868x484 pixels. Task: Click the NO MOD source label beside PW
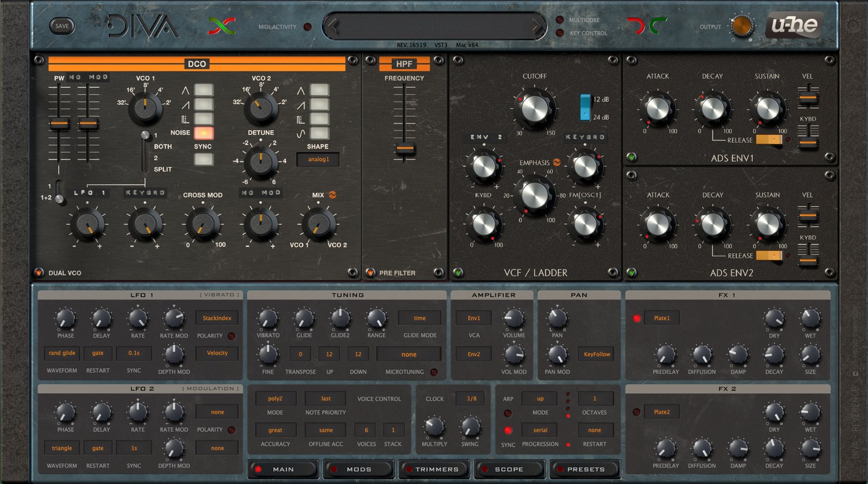[x=88, y=77]
